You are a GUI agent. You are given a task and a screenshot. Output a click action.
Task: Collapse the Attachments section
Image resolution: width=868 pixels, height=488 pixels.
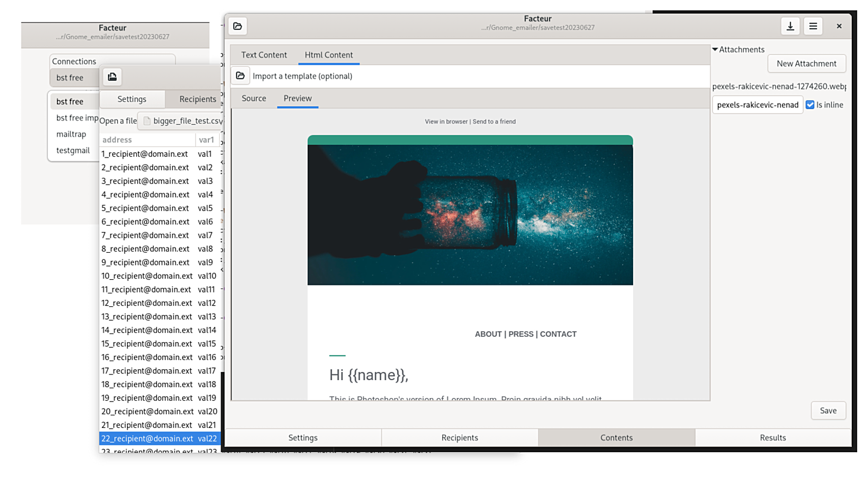[x=714, y=49]
